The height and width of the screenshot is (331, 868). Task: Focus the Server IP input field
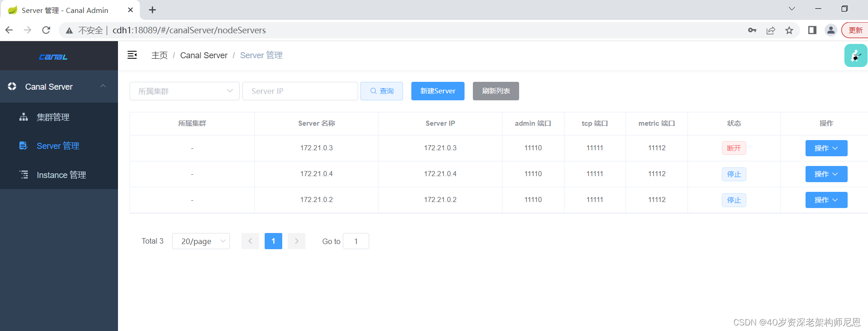[x=300, y=91]
